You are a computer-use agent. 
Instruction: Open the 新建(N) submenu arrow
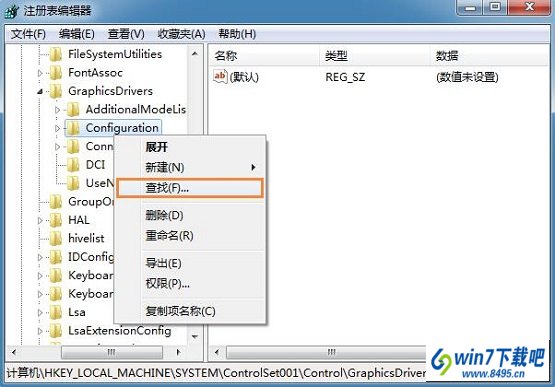[x=253, y=167]
